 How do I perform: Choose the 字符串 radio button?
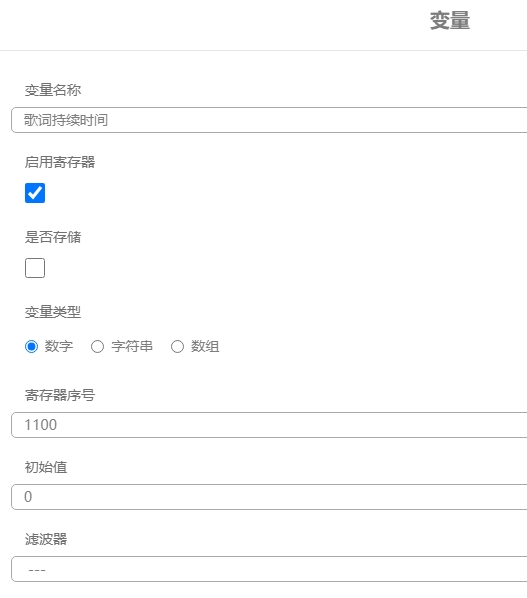tap(97, 347)
